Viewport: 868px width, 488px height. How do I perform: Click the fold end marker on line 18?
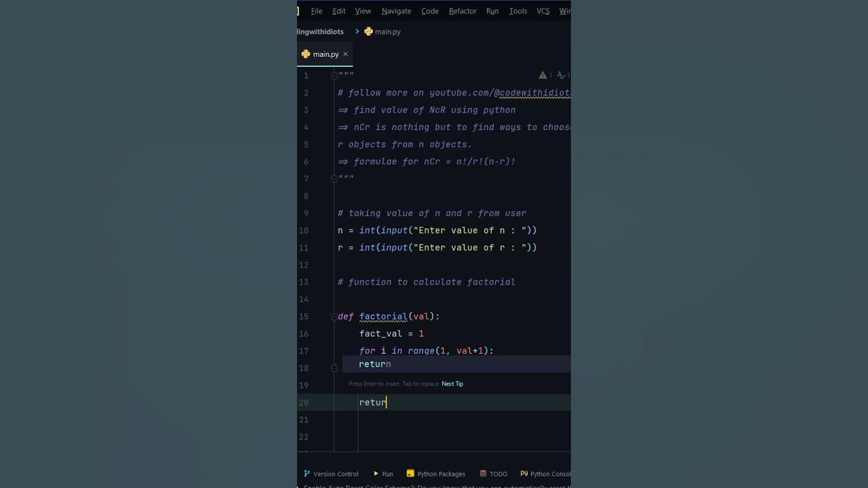[334, 368]
